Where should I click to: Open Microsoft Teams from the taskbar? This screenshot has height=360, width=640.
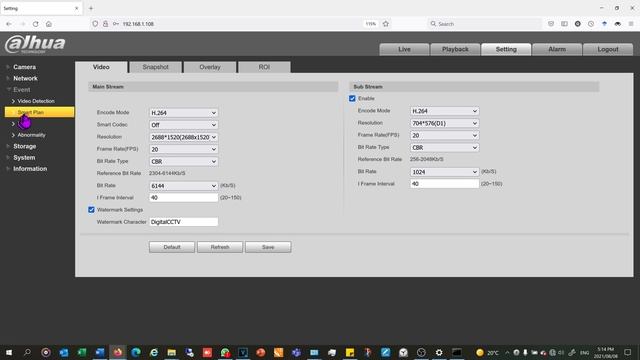(x=296, y=352)
